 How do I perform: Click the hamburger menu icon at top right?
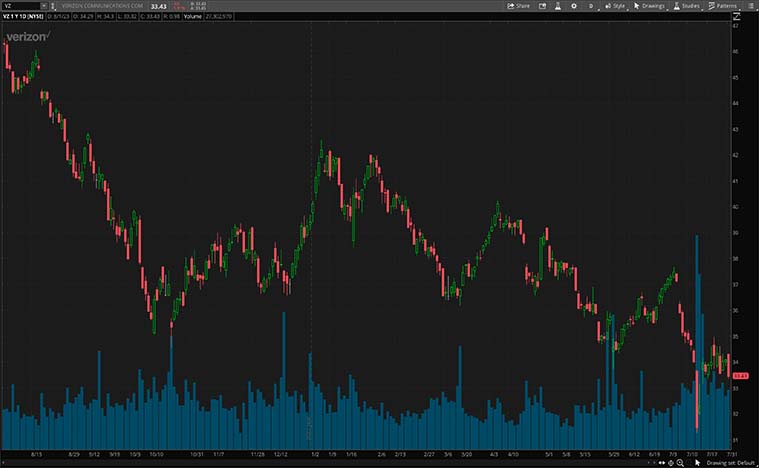[x=750, y=6]
